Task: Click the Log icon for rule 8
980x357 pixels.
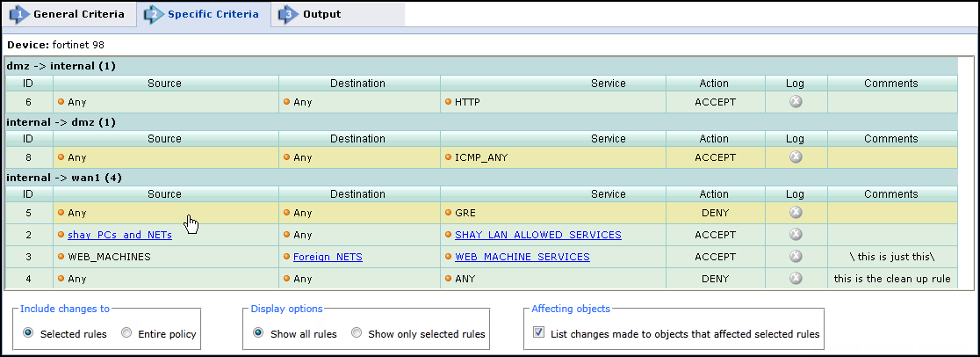Action: pos(795,157)
